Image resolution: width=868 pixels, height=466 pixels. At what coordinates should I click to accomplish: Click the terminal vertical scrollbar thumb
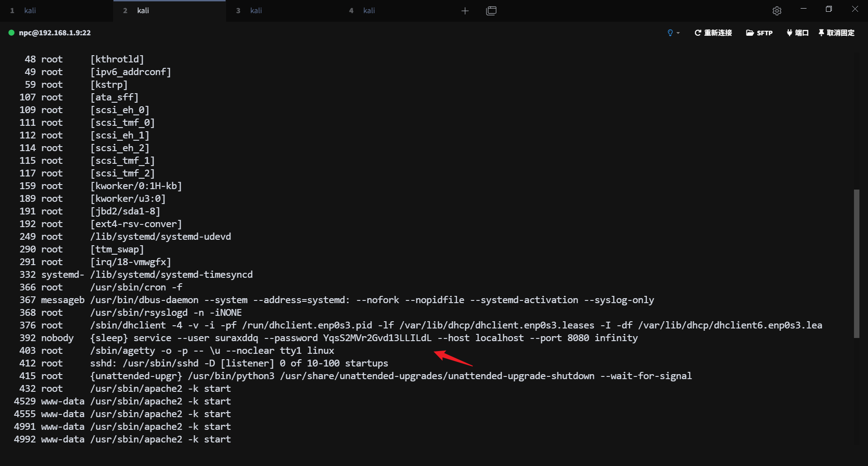(x=856, y=263)
